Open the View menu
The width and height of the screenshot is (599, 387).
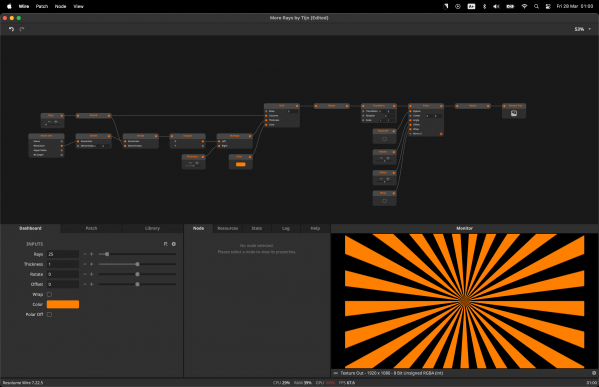tap(78, 6)
